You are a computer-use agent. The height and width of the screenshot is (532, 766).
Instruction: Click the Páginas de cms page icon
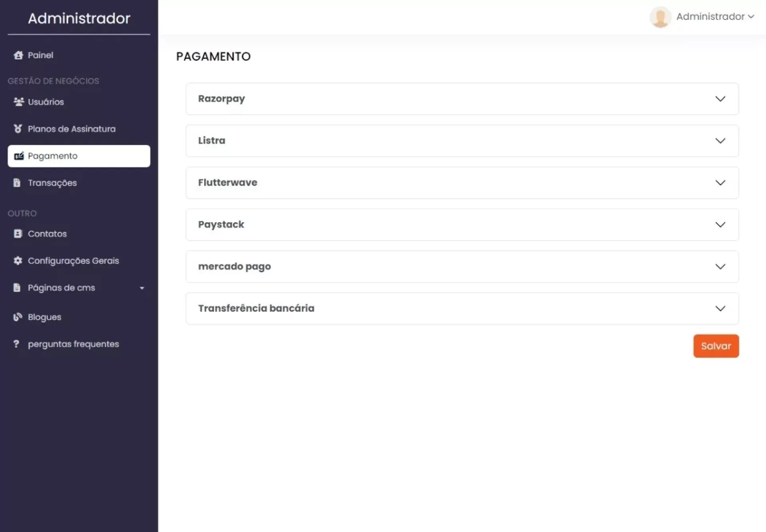17,287
